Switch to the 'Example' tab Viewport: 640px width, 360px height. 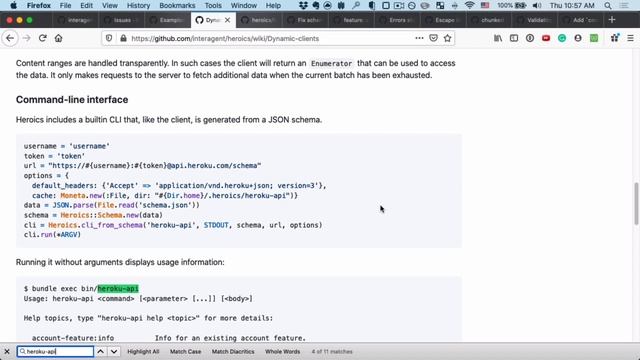pyautogui.click(x=167, y=20)
